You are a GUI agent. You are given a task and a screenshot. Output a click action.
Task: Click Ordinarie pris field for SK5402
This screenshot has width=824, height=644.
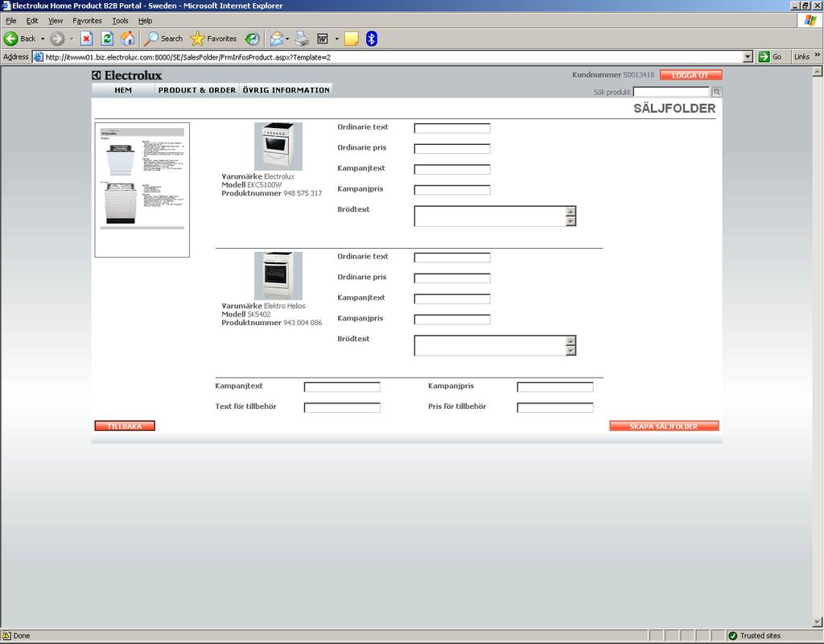coord(452,278)
